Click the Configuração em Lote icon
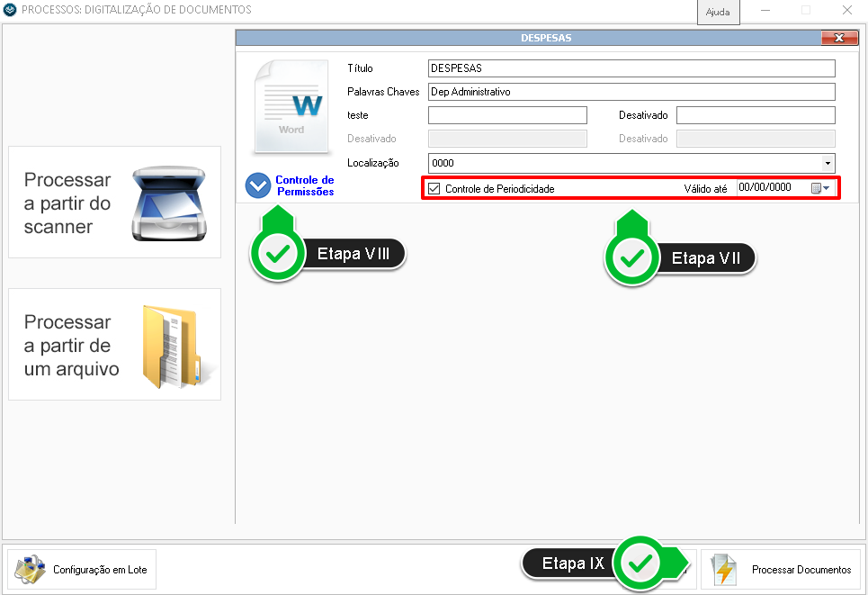The height and width of the screenshot is (595, 868). tap(31, 570)
